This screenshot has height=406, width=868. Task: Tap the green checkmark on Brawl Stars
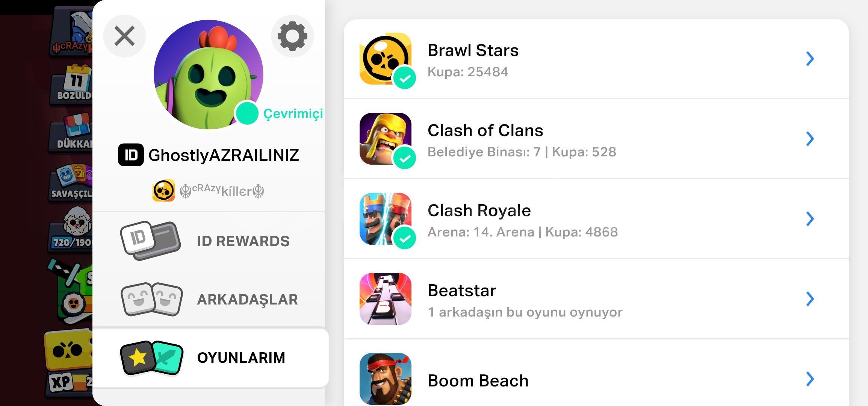[405, 78]
